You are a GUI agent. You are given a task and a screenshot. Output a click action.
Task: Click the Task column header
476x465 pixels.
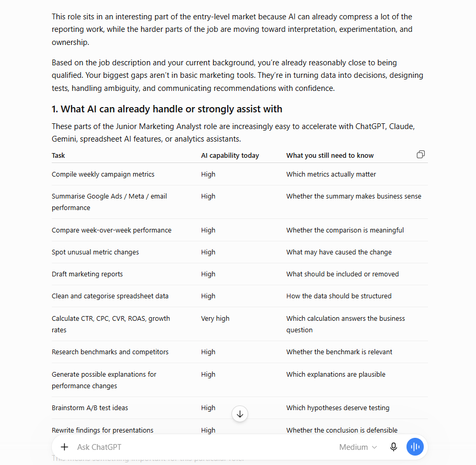[59, 155]
